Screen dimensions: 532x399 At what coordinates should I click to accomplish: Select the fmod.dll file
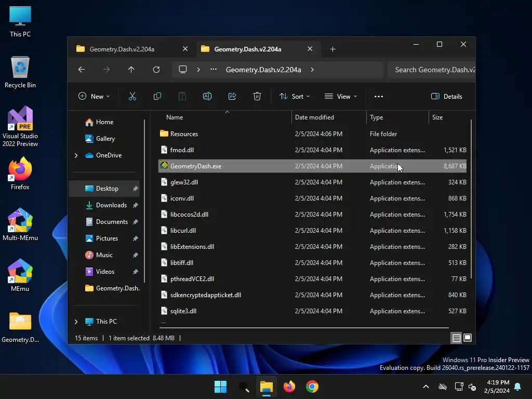312,150
